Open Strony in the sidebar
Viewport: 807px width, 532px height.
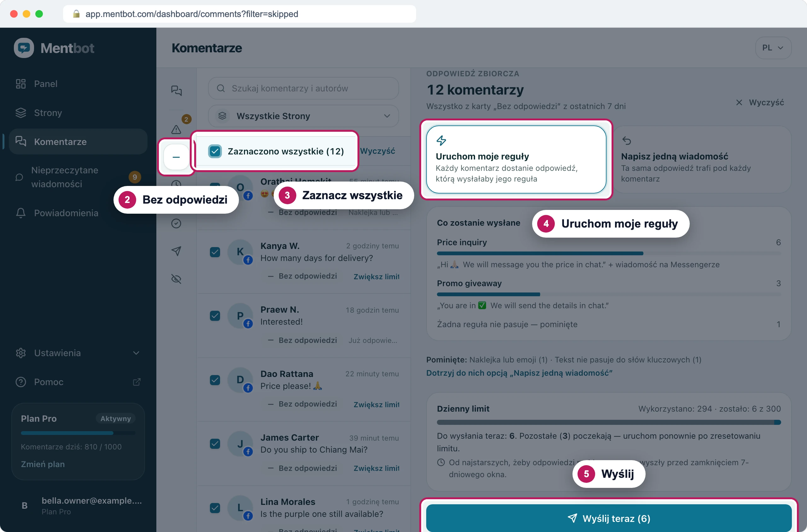pyautogui.click(x=78, y=113)
